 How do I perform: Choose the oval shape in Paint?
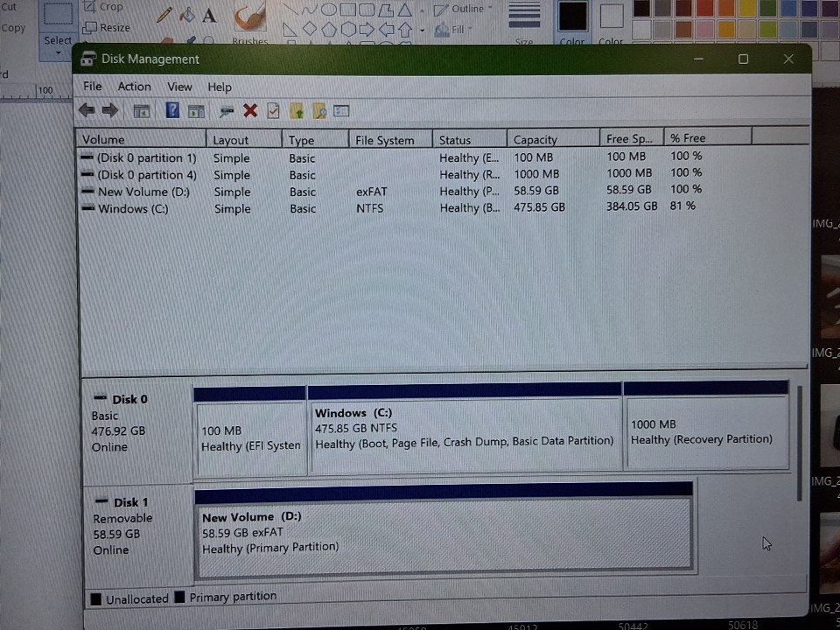click(x=328, y=9)
